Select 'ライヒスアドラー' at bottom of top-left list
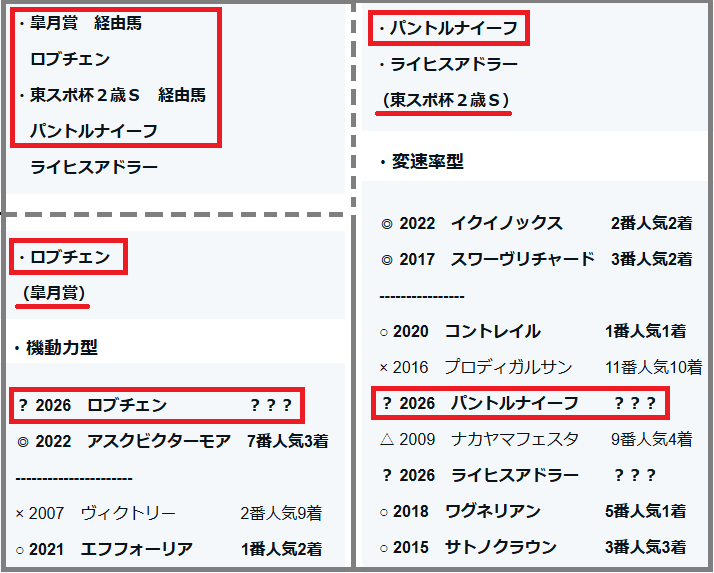The height and width of the screenshot is (573, 714). (x=94, y=167)
